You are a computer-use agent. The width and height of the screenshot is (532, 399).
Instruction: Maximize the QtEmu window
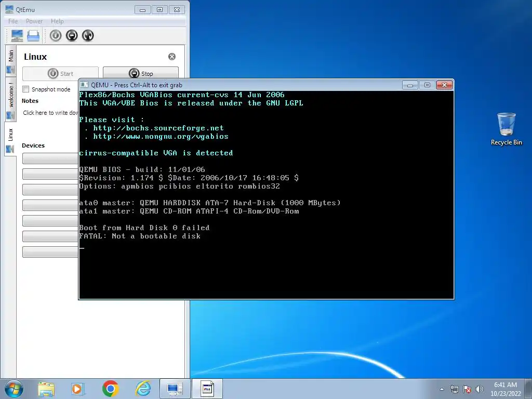tap(160, 10)
